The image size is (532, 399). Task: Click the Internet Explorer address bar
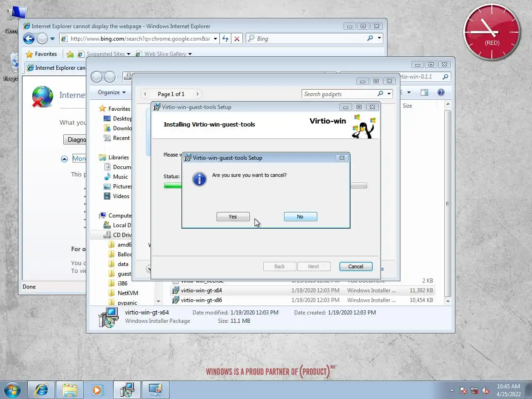(139, 39)
